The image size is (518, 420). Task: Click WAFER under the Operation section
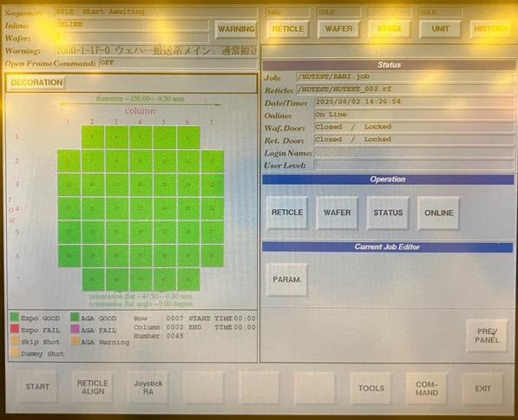(x=337, y=213)
